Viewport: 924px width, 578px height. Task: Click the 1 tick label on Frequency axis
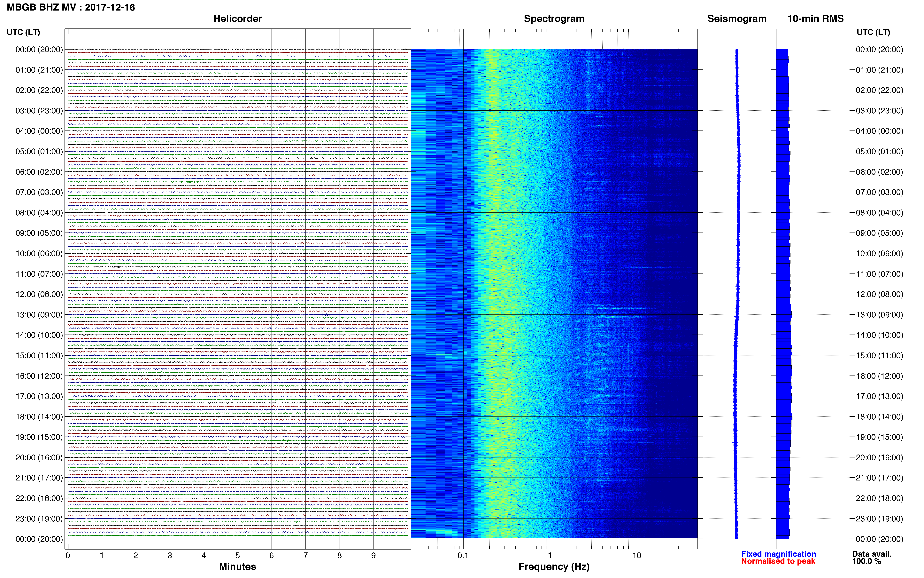pos(550,555)
